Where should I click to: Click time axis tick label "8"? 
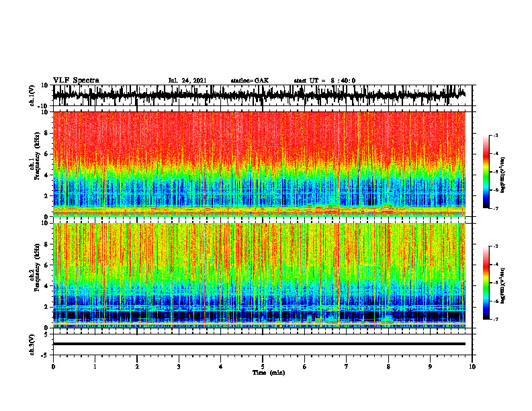[388, 367]
